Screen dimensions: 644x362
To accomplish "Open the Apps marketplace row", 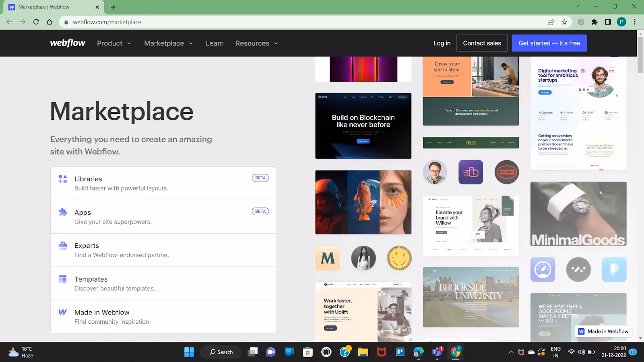I will pyautogui.click(x=163, y=217).
